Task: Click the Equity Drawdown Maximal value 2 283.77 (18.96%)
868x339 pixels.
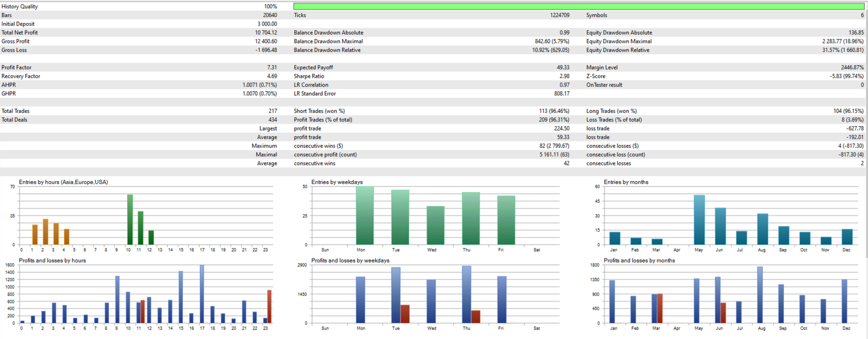Action: pos(843,41)
